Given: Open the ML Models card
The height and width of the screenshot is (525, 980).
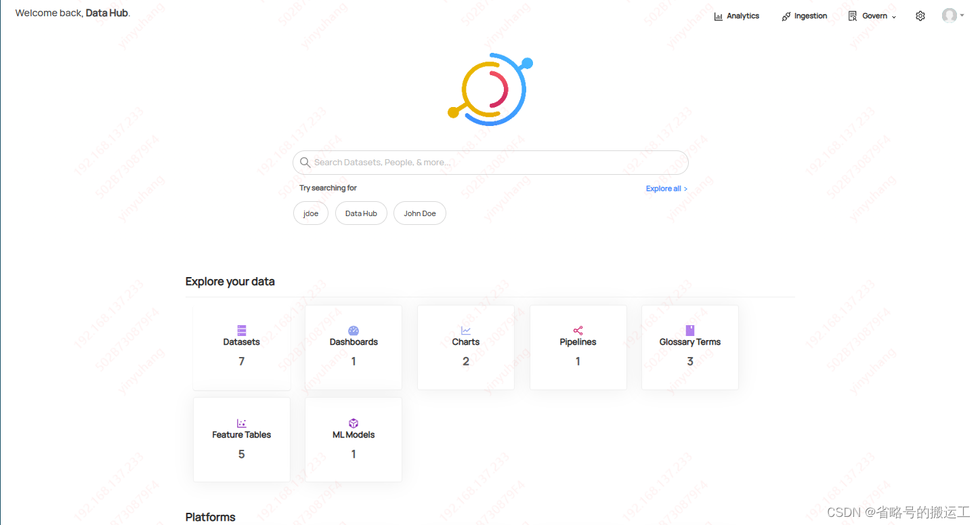Looking at the screenshot, I should tap(354, 440).
